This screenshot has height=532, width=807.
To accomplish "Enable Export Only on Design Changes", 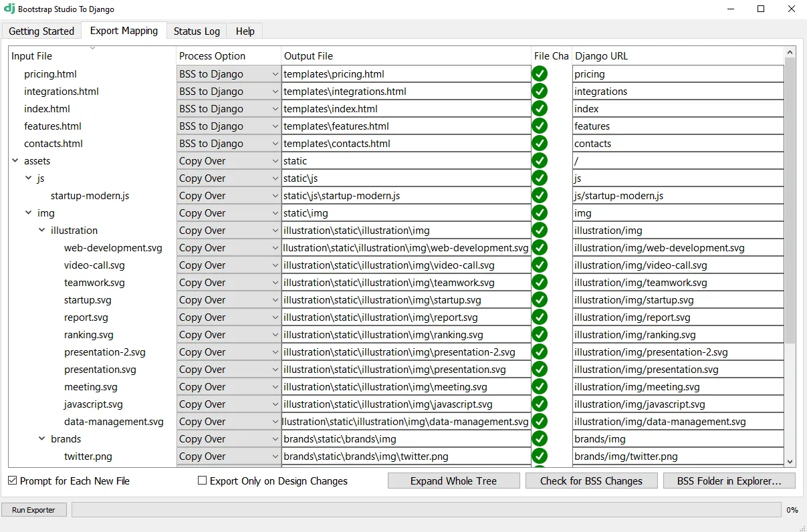I will point(203,481).
